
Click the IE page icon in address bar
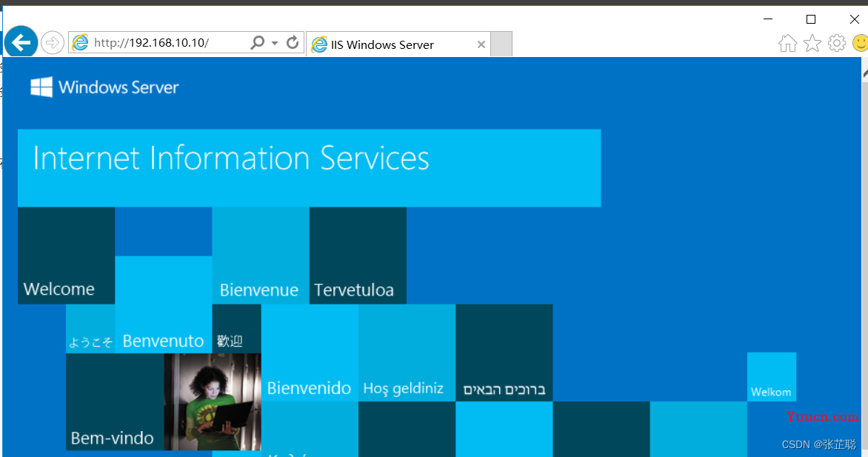(x=80, y=43)
